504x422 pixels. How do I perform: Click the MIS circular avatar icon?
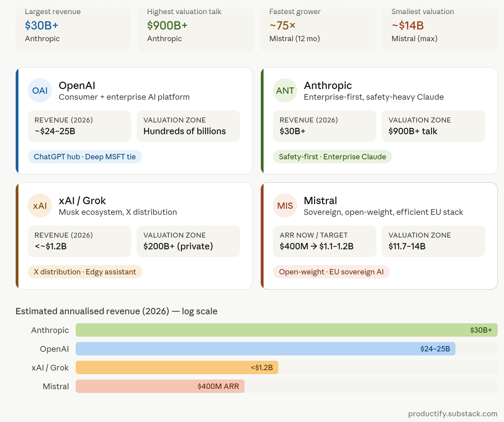click(x=285, y=205)
